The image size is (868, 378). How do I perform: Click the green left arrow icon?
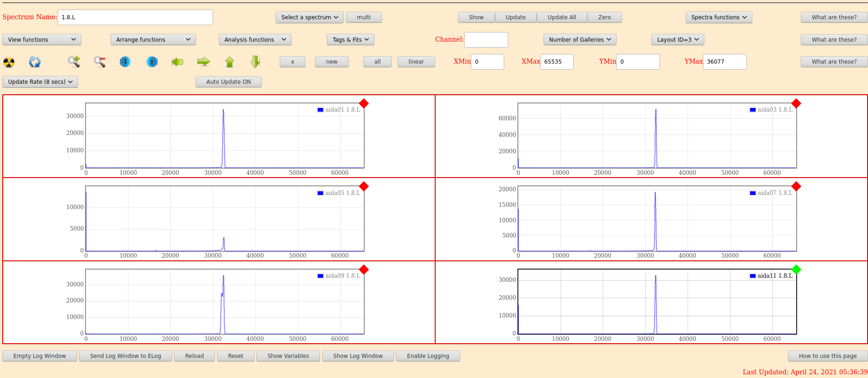tap(177, 61)
